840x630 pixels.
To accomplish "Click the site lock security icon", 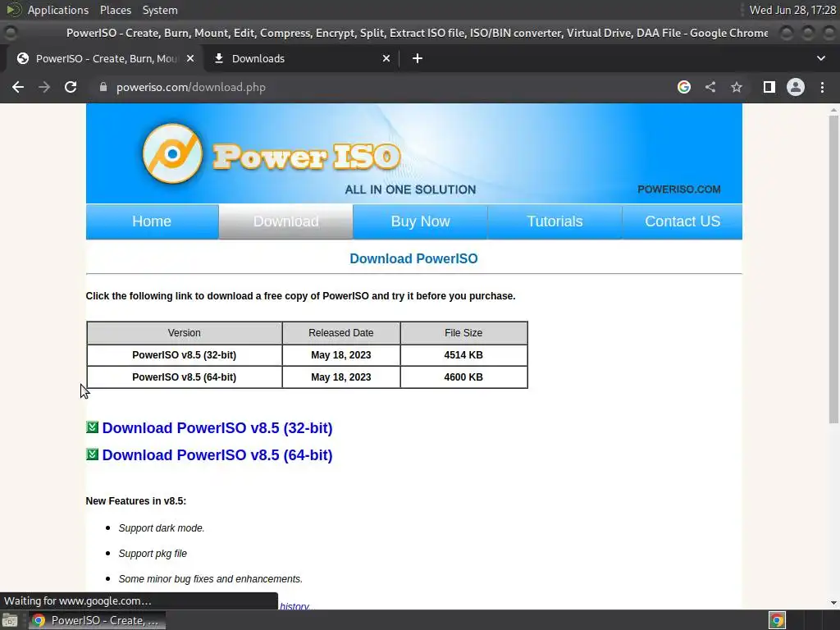I will coord(103,87).
